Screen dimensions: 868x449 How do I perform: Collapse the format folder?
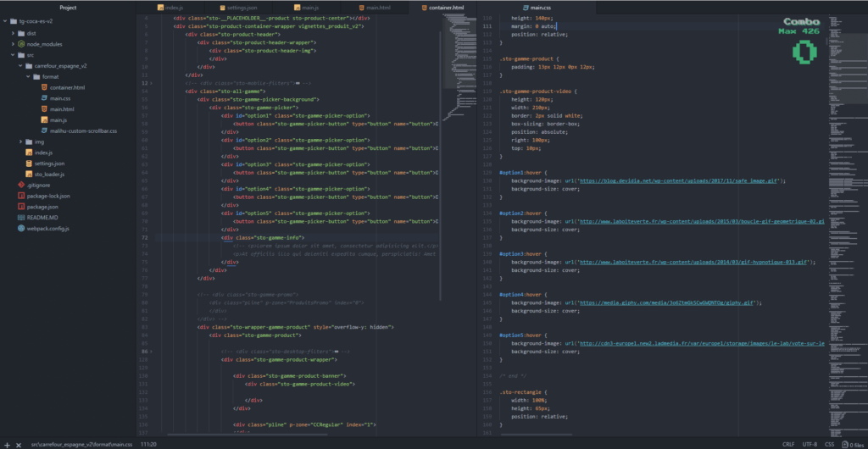(28, 77)
